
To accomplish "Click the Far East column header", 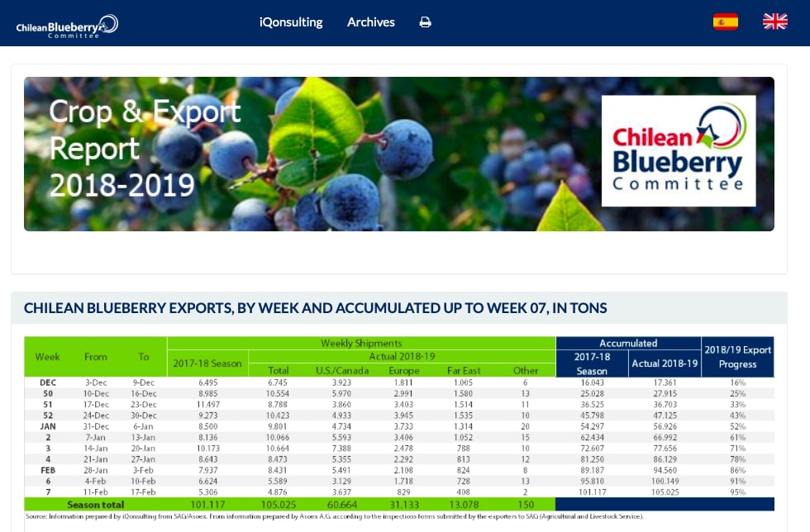I will [x=464, y=370].
